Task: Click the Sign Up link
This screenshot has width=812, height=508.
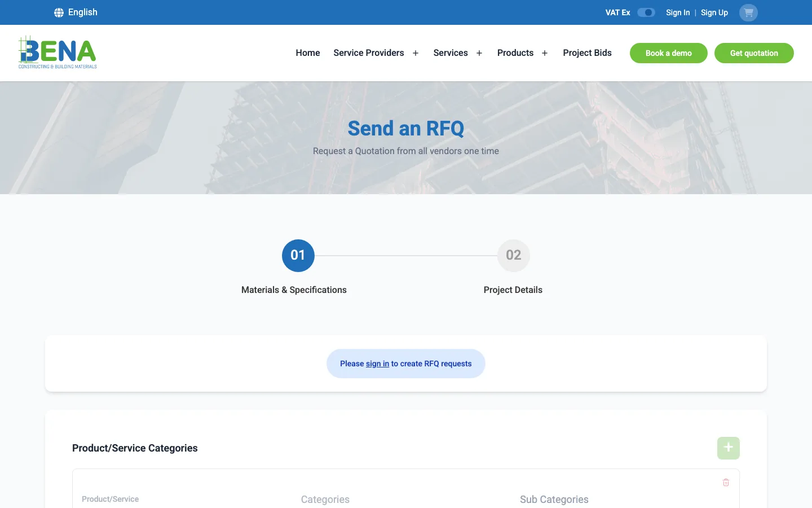Action: (x=714, y=12)
